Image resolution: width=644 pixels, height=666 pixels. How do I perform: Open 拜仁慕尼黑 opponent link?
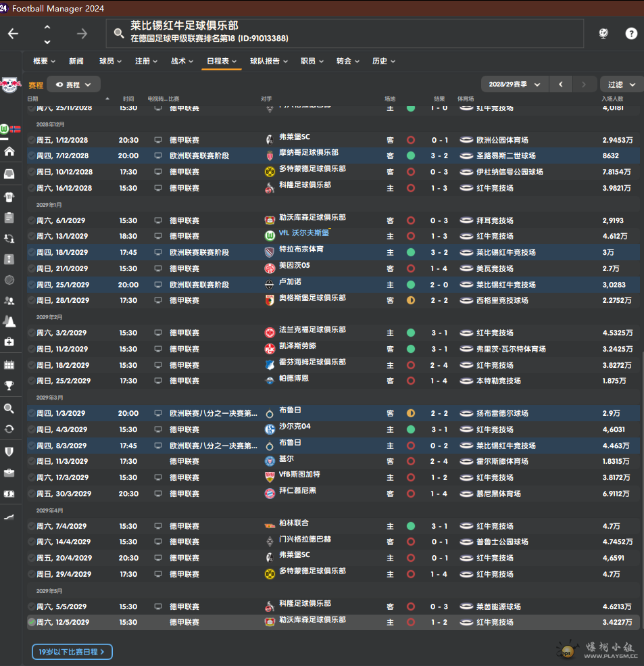(x=297, y=491)
